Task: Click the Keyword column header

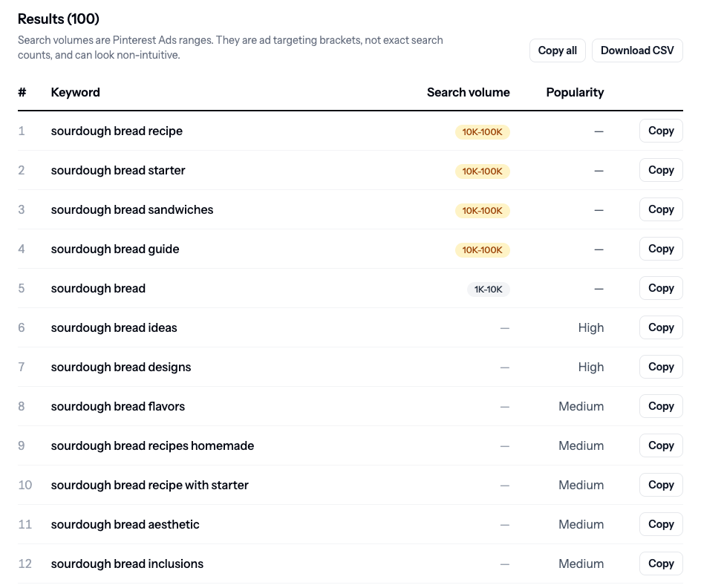Action: [x=75, y=93]
